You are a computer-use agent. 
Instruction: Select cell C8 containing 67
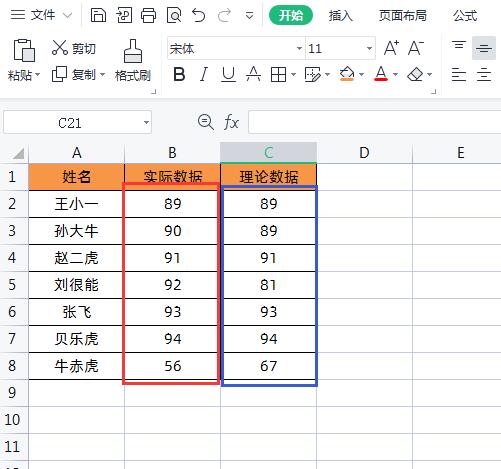tap(269, 366)
